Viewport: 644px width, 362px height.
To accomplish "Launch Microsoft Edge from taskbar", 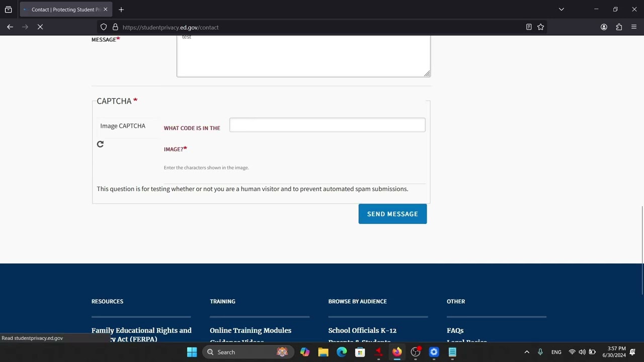I will 342,352.
